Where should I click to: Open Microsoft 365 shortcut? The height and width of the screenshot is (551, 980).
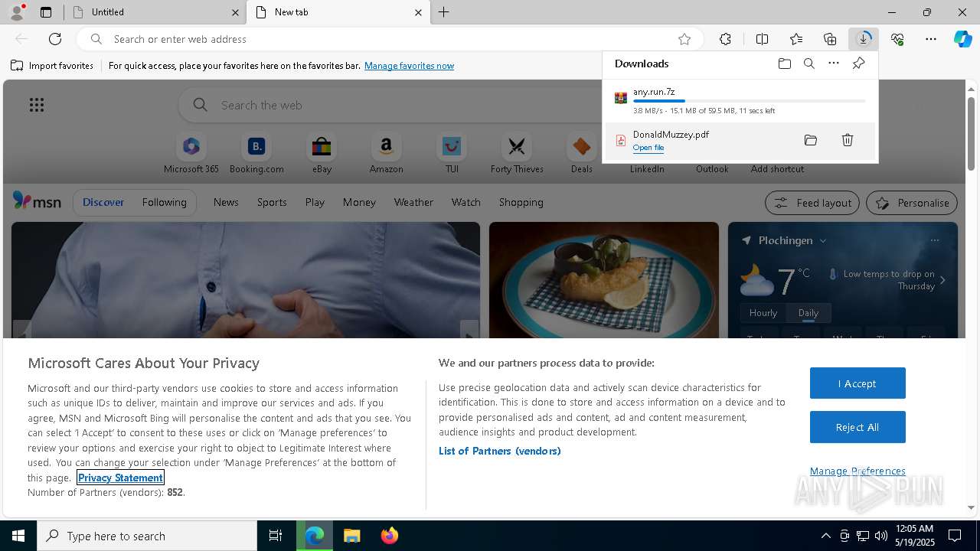(x=191, y=153)
